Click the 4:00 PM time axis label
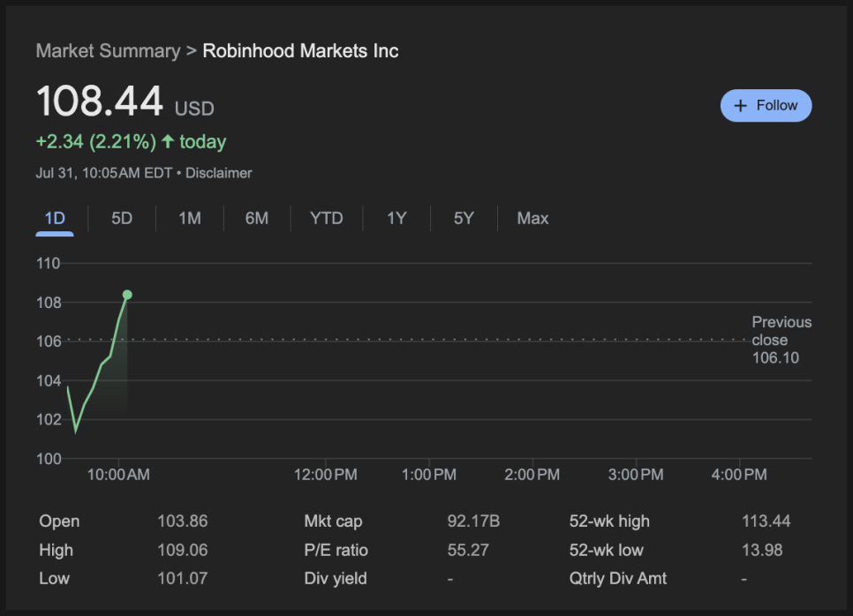Image resolution: width=853 pixels, height=616 pixels. pyautogui.click(x=739, y=475)
